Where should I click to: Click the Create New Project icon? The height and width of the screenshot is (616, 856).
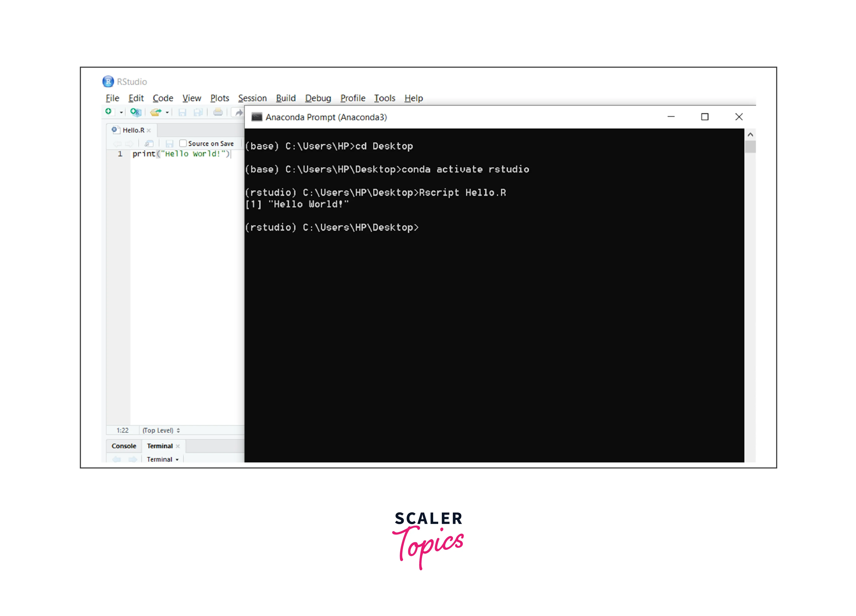click(135, 112)
